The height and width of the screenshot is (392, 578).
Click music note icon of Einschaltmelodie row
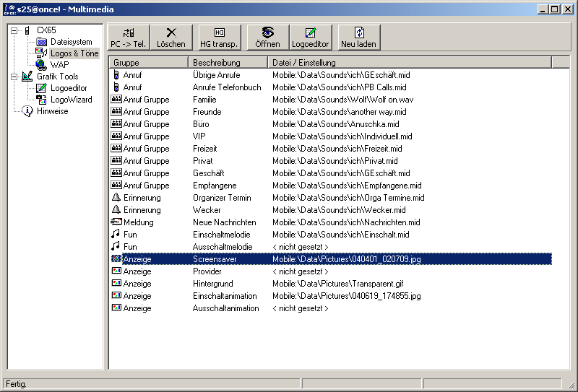pos(116,234)
